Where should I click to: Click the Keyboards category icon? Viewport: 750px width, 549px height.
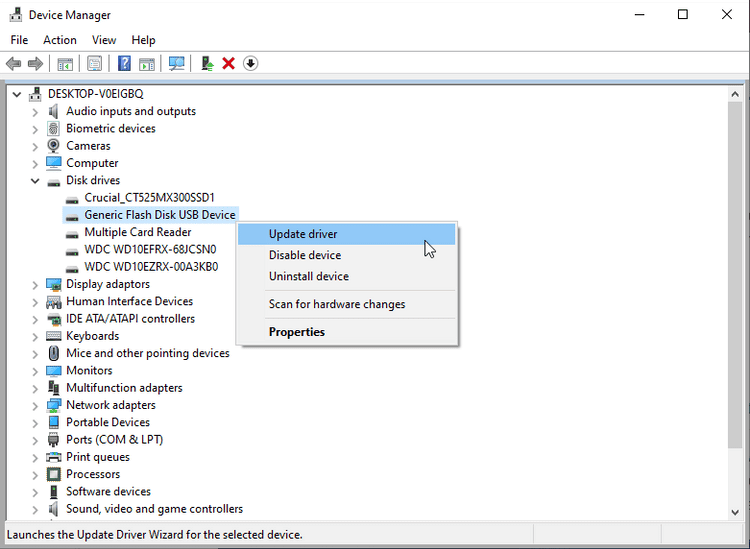[54, 336]
